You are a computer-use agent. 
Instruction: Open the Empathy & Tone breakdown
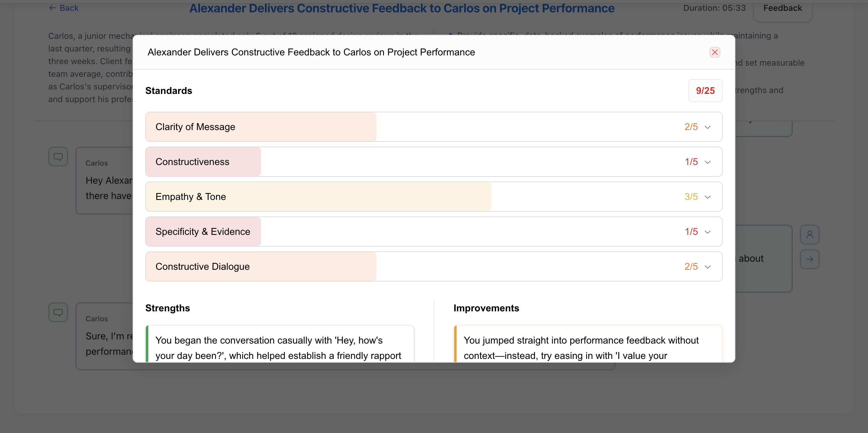pos(708,197)
